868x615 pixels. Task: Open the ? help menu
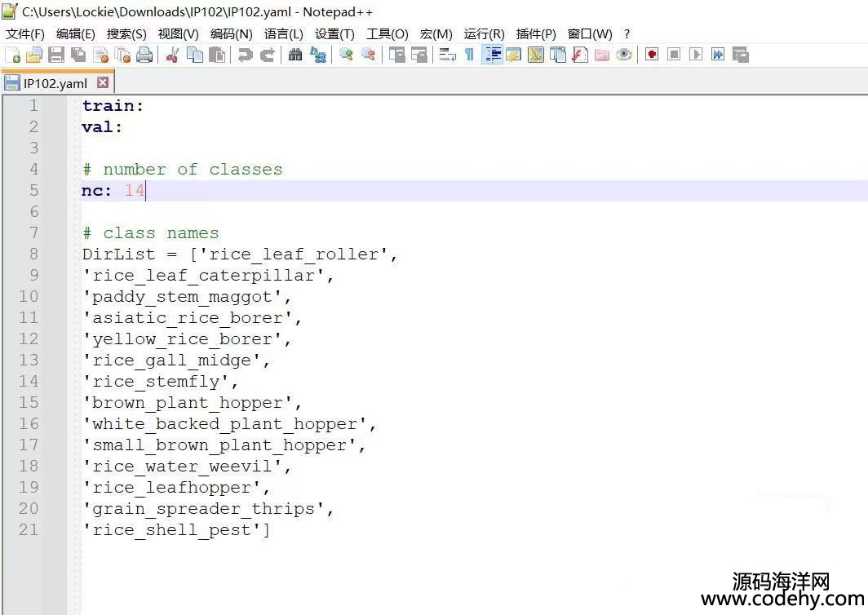coord(627,34)
